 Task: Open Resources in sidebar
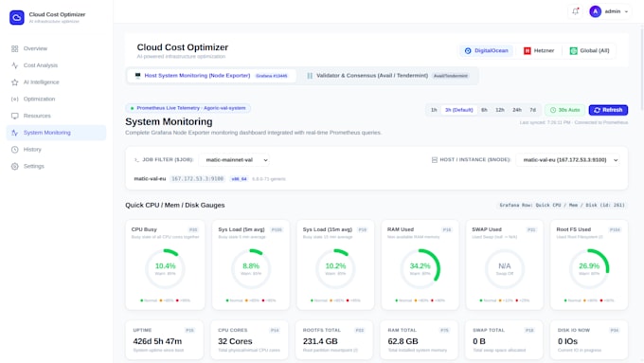click(x=56, y=116)
